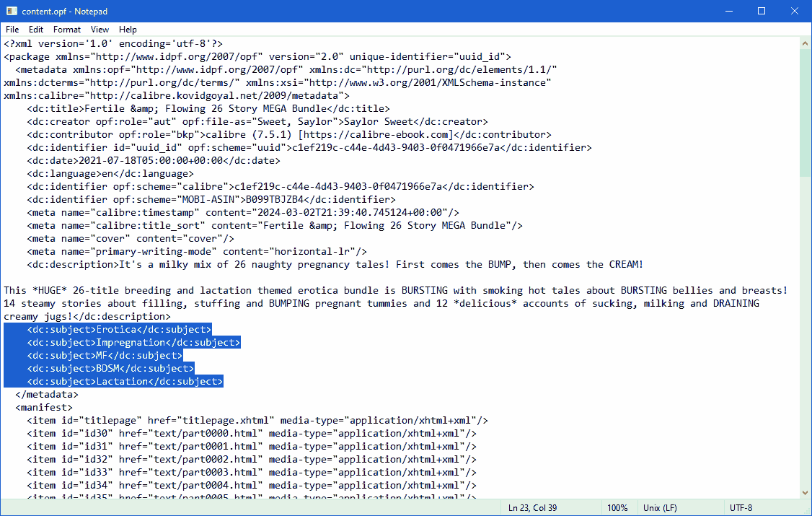Click the <package xmlns opening tag line
Screen dimensions: 812x516
(x=257, y=56)
